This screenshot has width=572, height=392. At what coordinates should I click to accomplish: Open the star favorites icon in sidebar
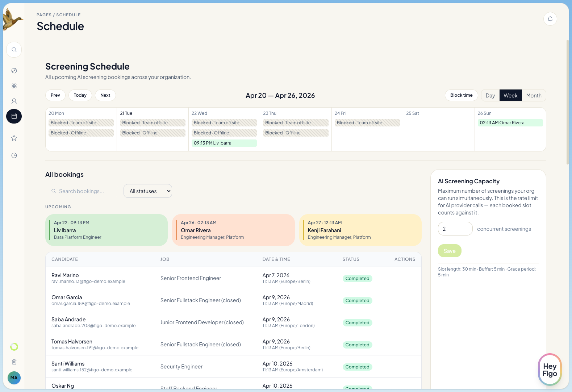click(14, 138)
